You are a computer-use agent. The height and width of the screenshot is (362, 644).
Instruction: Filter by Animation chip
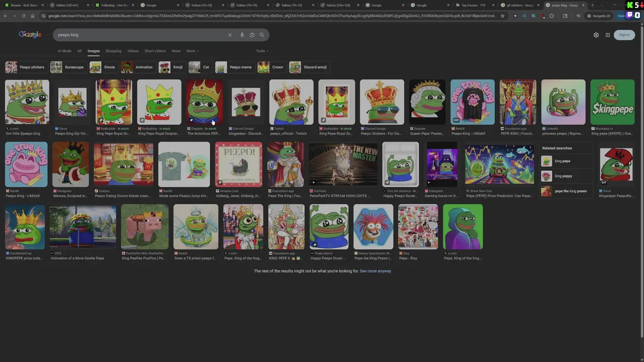(x=137, y=67)
